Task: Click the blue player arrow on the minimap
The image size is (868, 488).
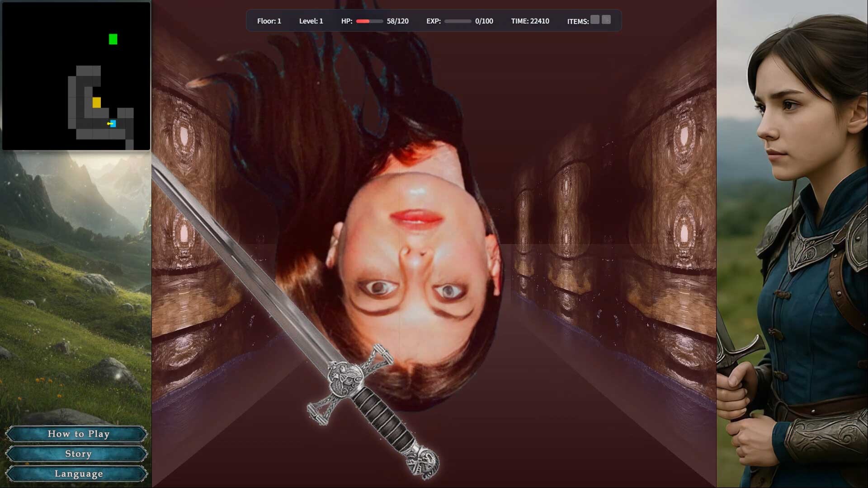Action: (x=112, y=123)
